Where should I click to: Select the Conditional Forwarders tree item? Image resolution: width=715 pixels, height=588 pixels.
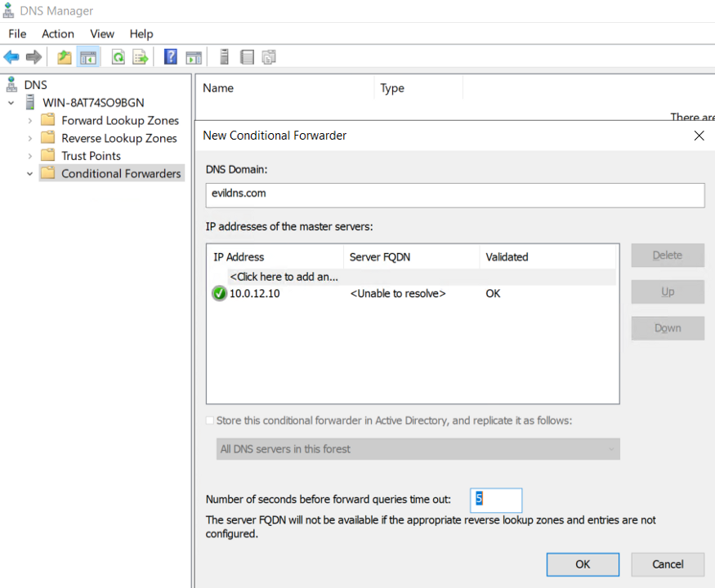[x=121, y=174]
